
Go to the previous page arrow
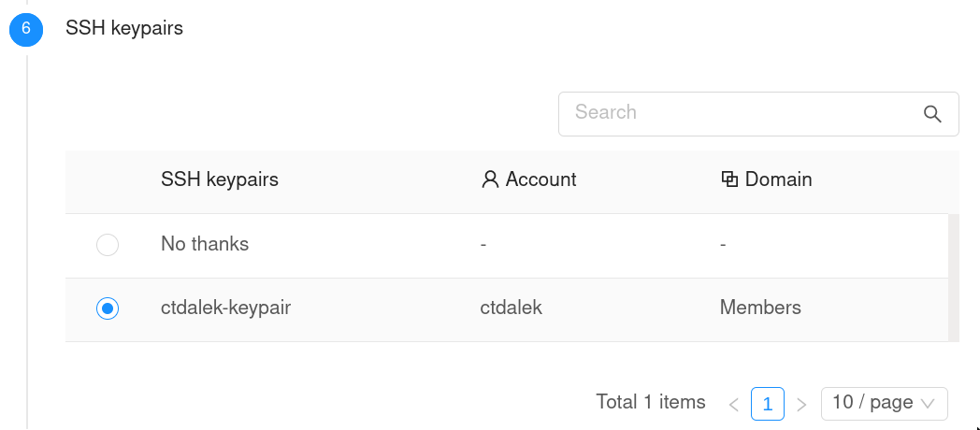[x=734, y=405]
